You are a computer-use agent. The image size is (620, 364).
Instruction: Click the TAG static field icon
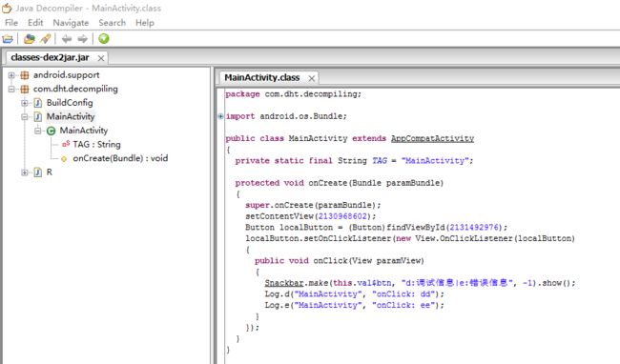click(65, 144)
